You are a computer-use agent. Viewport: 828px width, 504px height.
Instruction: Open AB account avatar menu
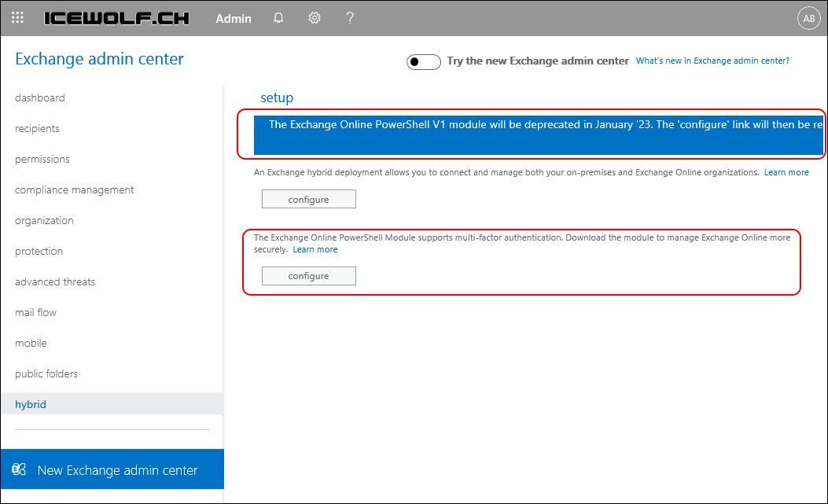click(x=808, y=18)
